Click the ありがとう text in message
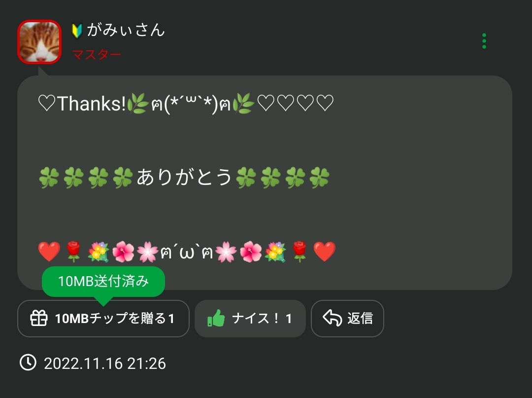The height and width of the screenshot is (398, 532). coord(184,177)
